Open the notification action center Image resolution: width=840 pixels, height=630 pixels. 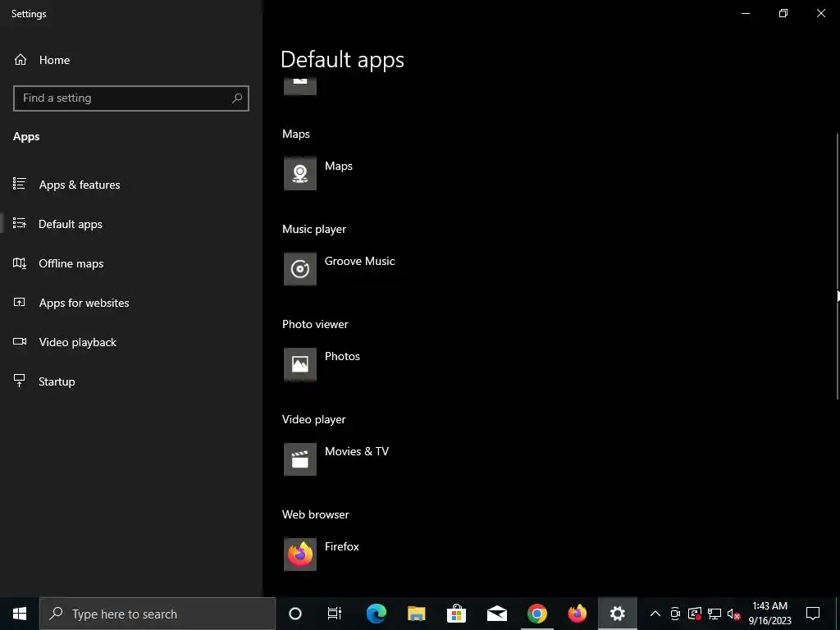[813, 614]
